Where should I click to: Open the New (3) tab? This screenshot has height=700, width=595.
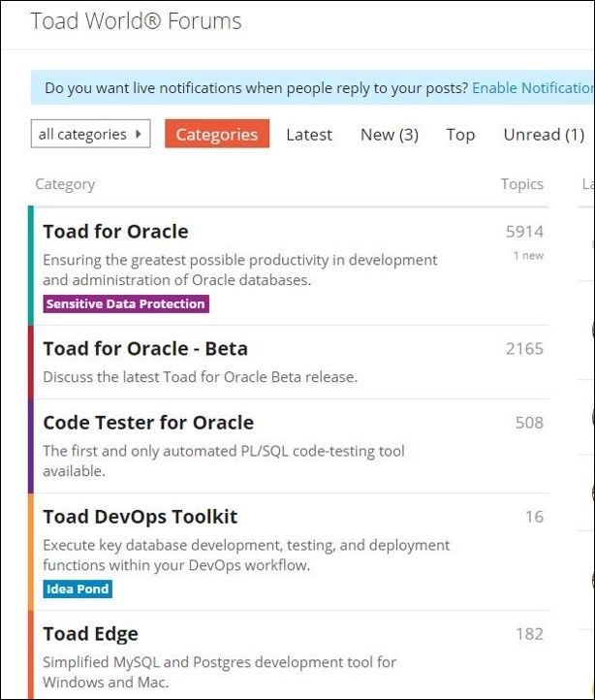tap(390, 135)
